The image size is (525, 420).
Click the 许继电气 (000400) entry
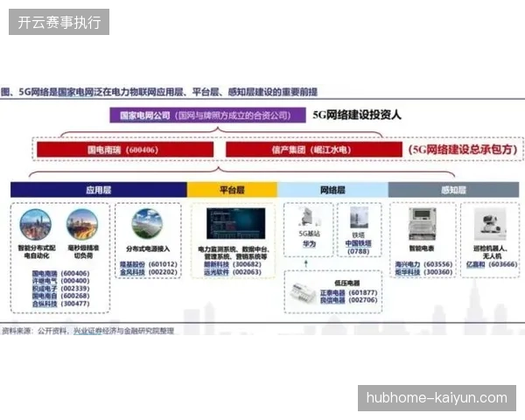point(60,281)
